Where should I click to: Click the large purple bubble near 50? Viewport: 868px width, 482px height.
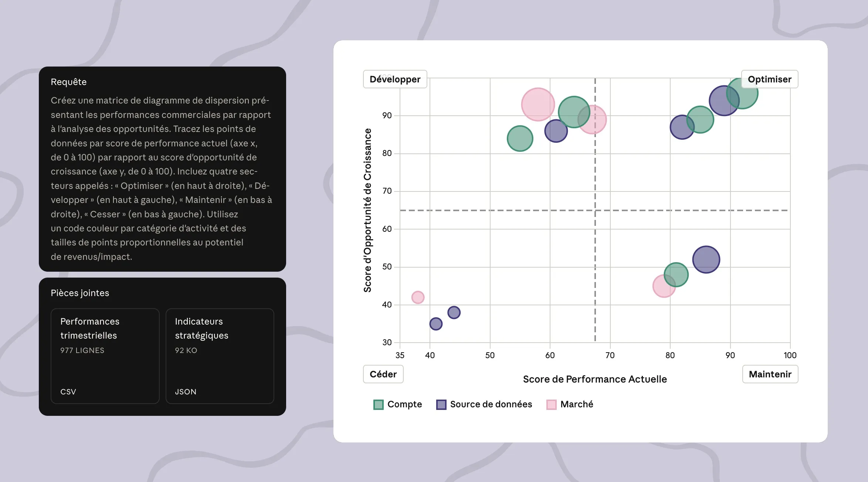[x=706, y=259]
